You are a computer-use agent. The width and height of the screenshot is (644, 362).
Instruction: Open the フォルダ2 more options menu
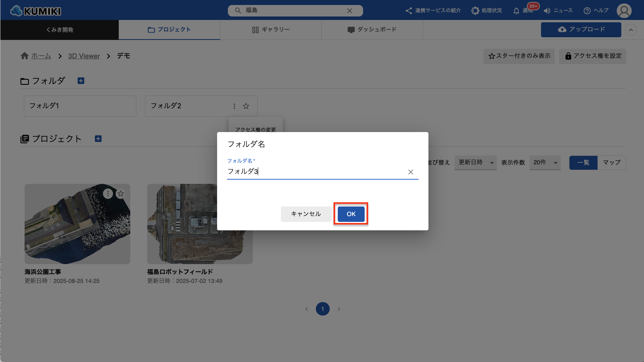pos(234,106)
